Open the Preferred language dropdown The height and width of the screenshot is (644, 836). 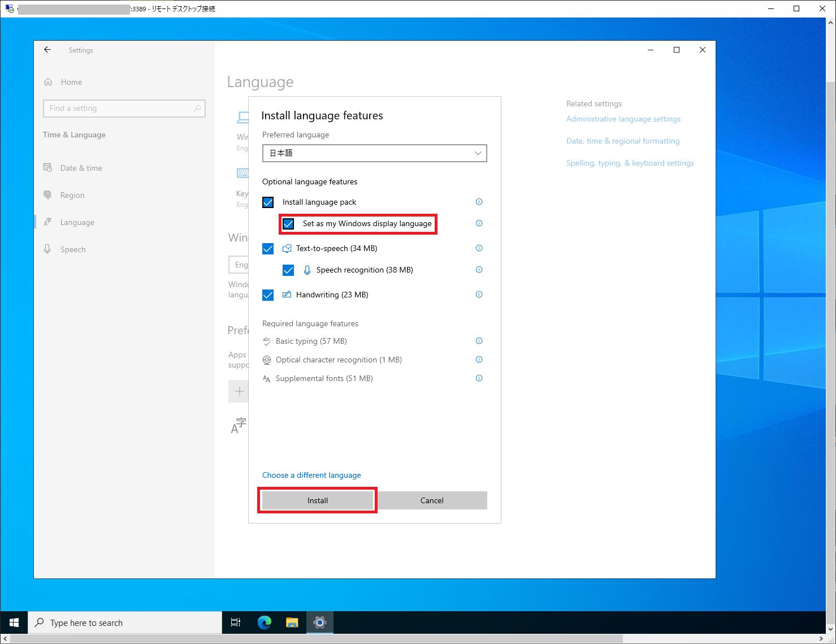pyautogui.click(x=375, y=153)
